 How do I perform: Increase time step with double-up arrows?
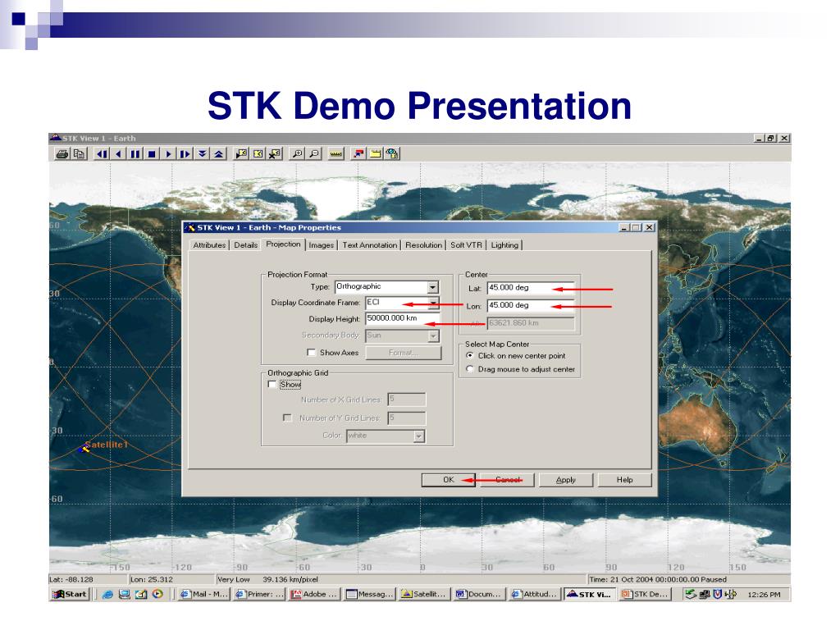[x=218, y=154]
